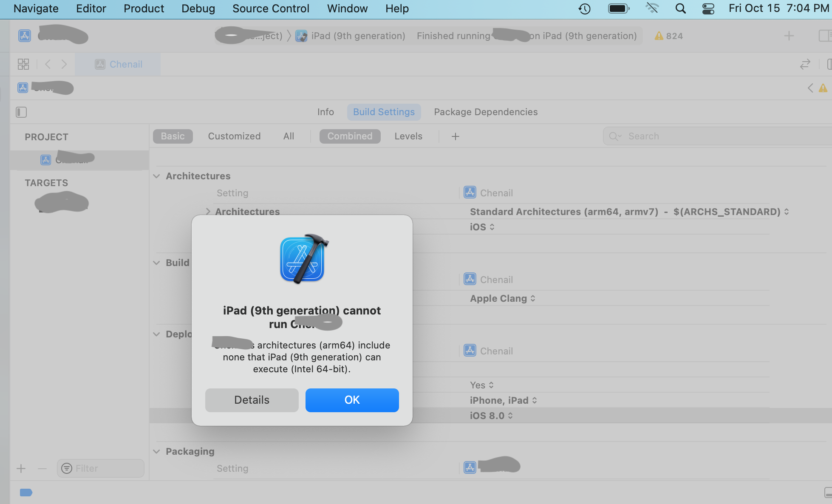Switch to Levels view
The height and width of the screenshot is (504, 832).
point(408,136)
